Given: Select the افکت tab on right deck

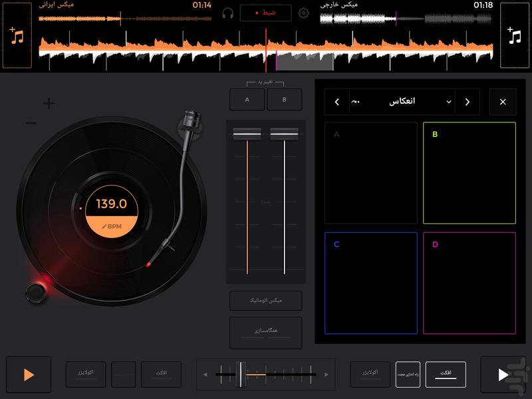Looking at the screenshot, I should click(446, 374).
